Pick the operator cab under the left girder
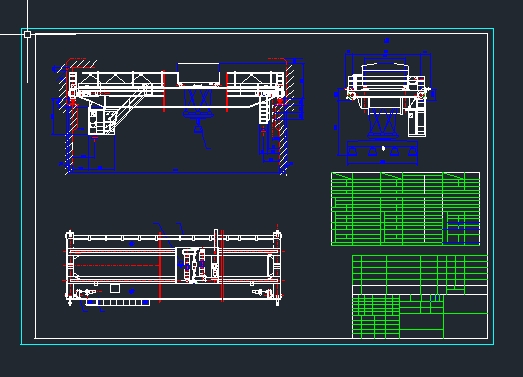This screenshot has width=523, height=377. click(102, 122)
